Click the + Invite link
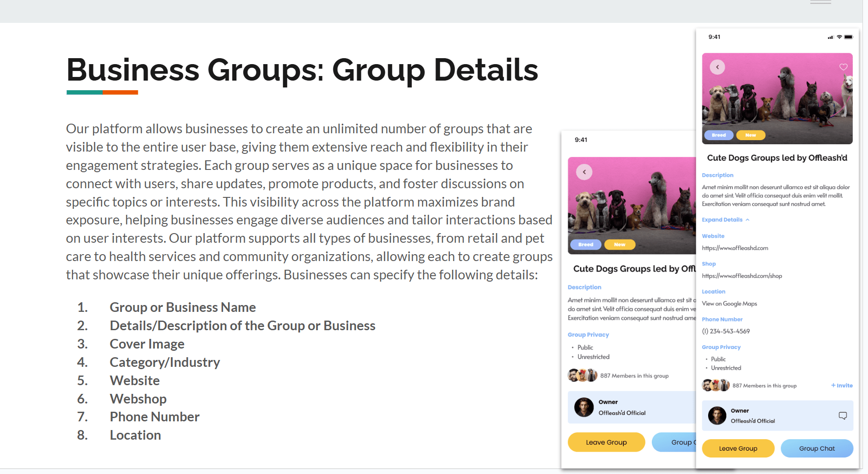The width and height of the screenshot is (868, 474). coord(842,386)
